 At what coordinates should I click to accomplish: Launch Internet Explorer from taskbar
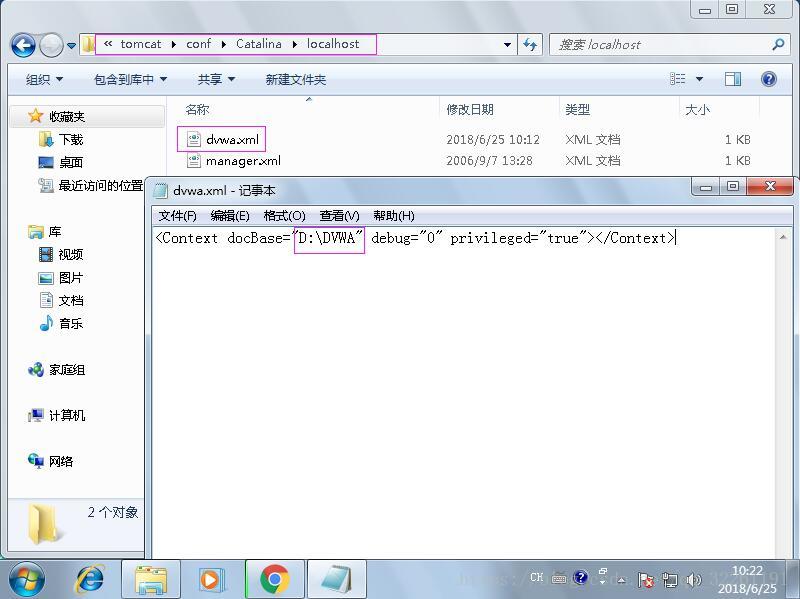pyautogui.click(x=90, y=580)
